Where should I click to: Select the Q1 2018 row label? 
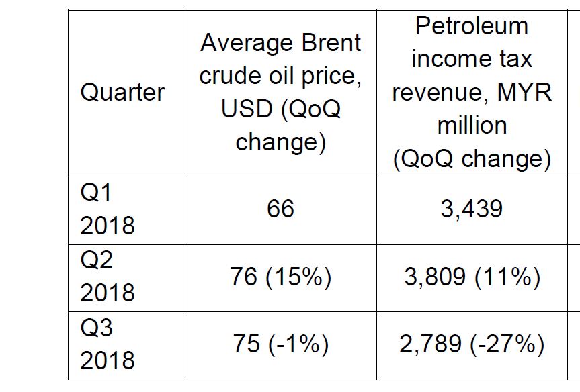click(108, 209)
